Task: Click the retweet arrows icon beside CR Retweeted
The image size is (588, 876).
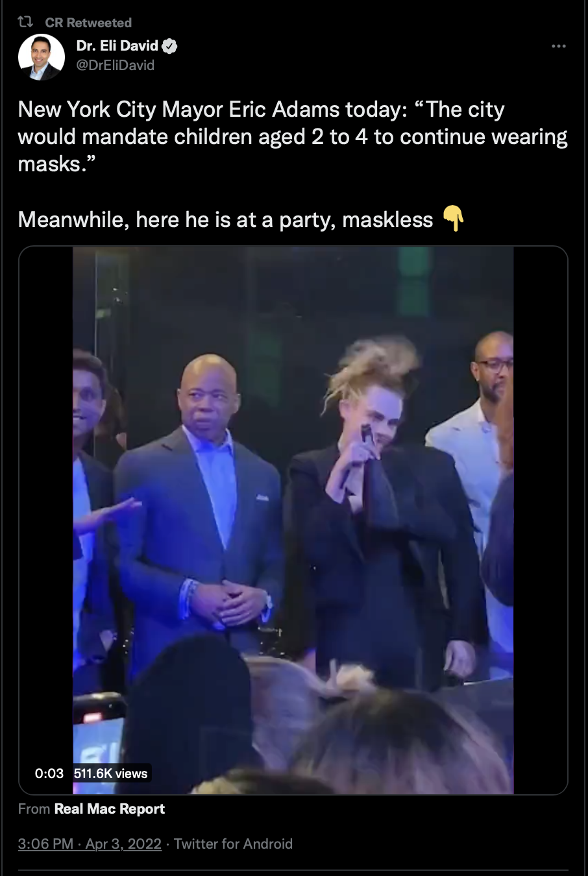Action: tap(25, 22)
